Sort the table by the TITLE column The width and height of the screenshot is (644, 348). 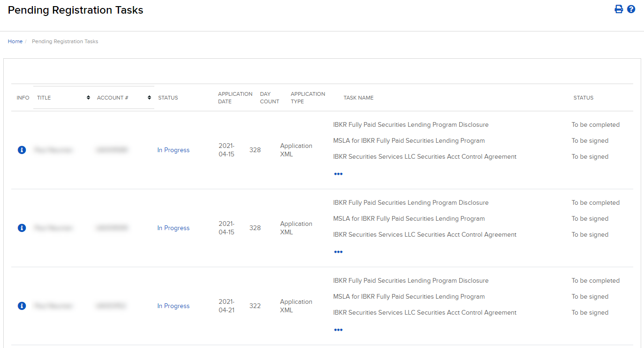[x=87, y=97]
